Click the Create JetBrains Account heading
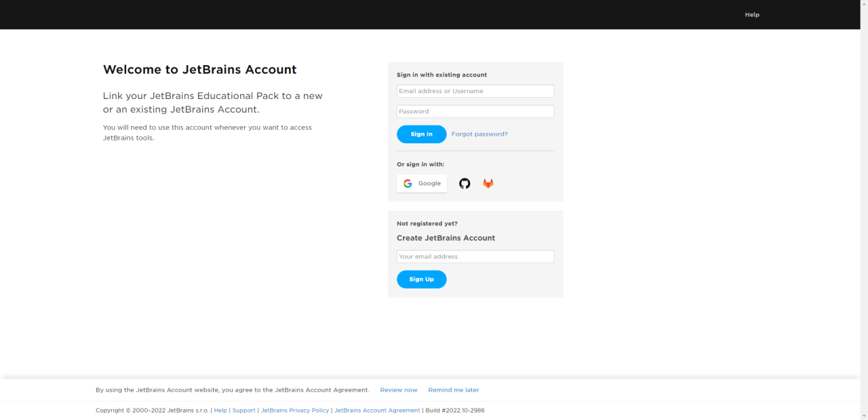This screenshot has width=868, height=420. (x=446, y=238)
